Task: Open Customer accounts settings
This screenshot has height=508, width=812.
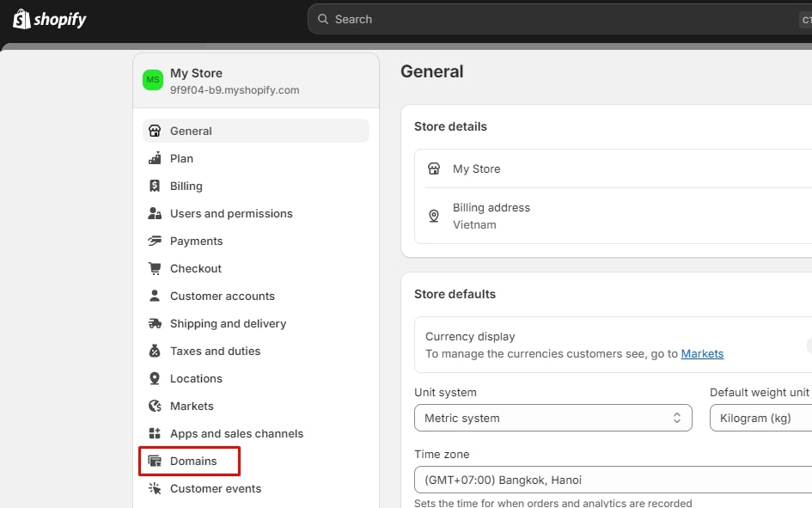Action: [256, 295]
